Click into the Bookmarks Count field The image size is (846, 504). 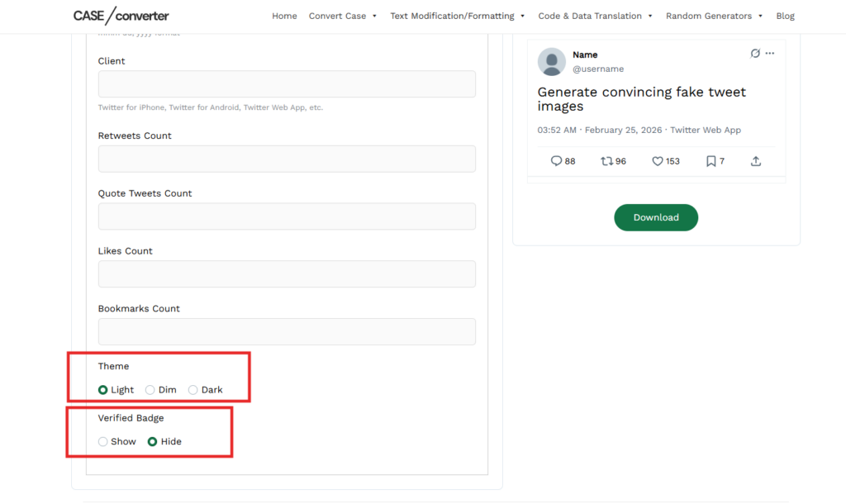[x=287, y=332]
